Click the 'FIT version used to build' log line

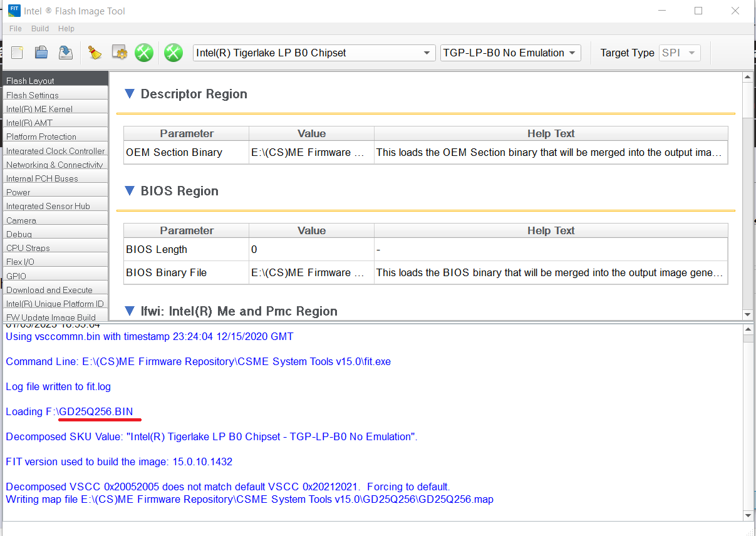tap(119, 461)
